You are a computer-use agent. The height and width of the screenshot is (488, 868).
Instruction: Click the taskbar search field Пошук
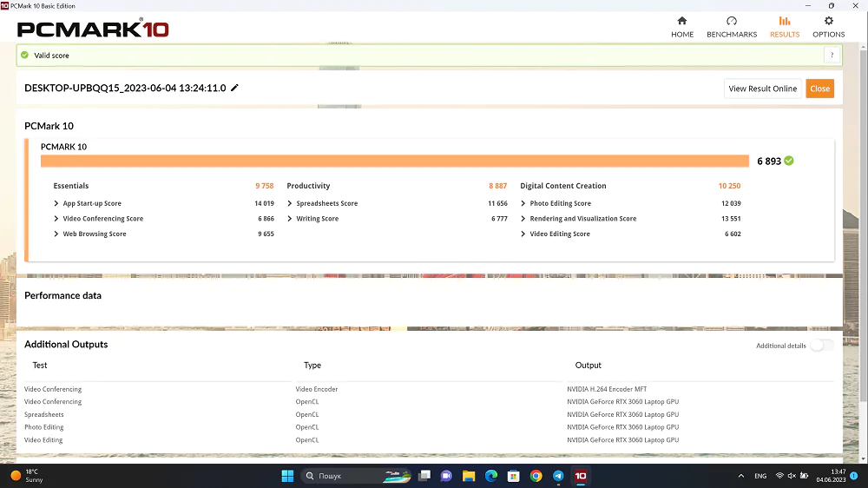[x=357, y=476]
